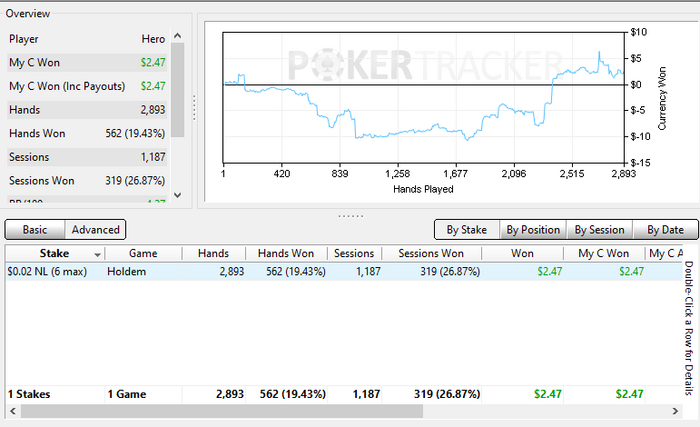
Task: Select the Hands row in Overview
Action: 87,110
